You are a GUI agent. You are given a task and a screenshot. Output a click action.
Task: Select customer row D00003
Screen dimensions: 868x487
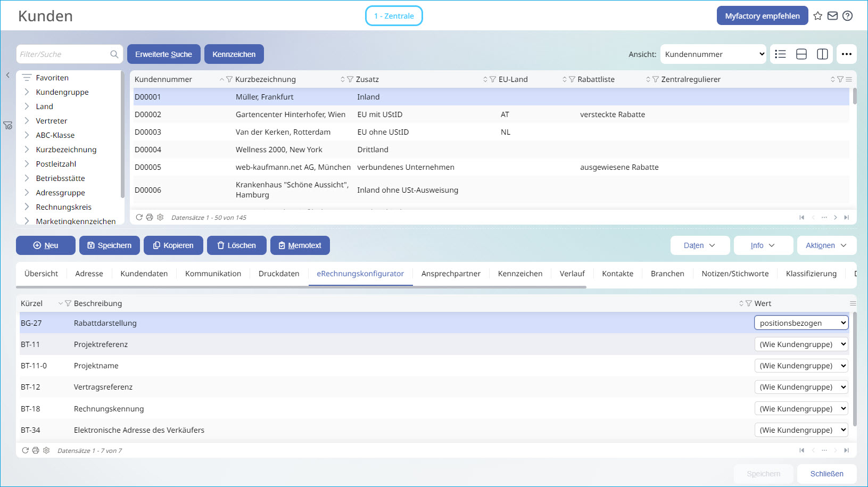(x=491, y=132)
